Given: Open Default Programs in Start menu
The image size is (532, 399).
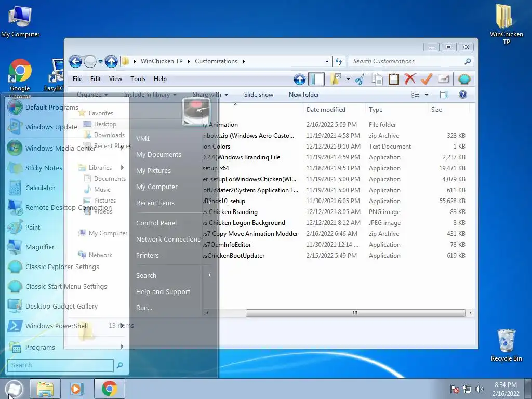Looking at the screenshot, I should click(x=66, y=108).
